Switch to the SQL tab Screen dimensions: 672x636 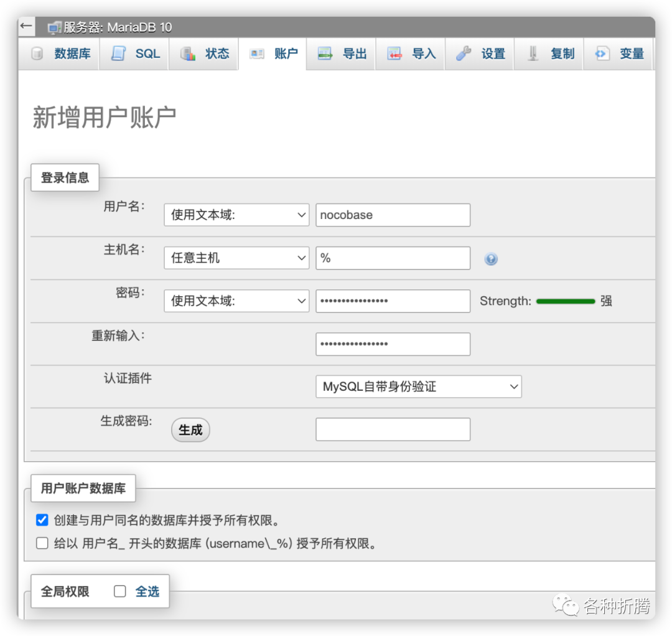tap(134, 54)
